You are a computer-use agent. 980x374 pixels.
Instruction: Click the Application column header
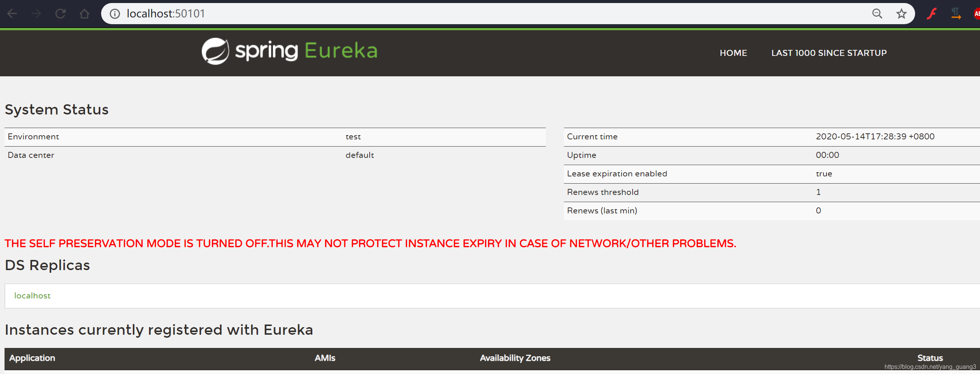(32, 358)
